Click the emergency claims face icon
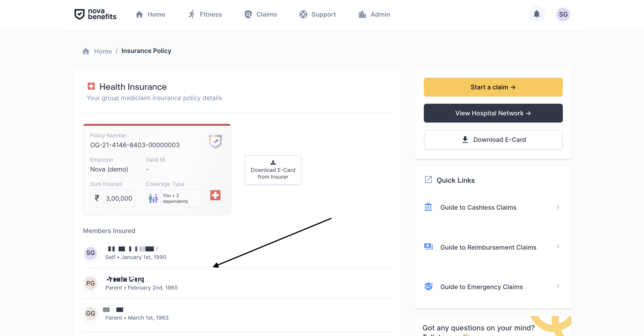Image resolution: width=644 pixels, height=336 pixels. point(428,286)
